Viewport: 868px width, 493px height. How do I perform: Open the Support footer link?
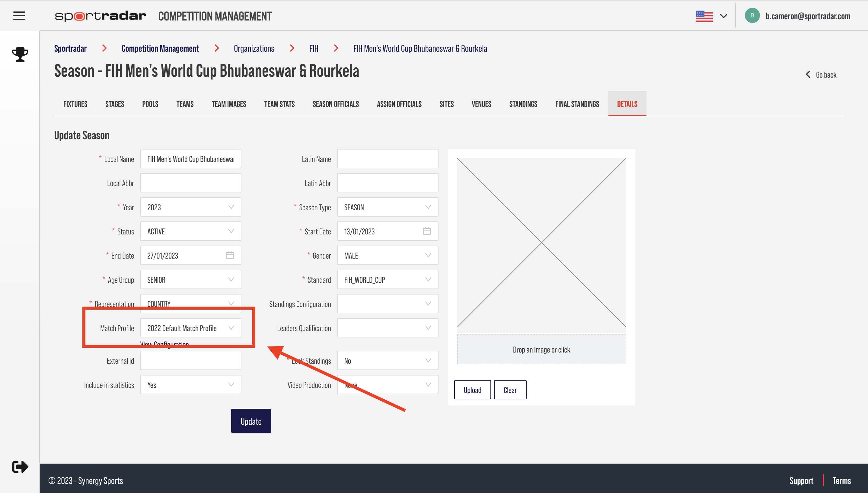801,481
